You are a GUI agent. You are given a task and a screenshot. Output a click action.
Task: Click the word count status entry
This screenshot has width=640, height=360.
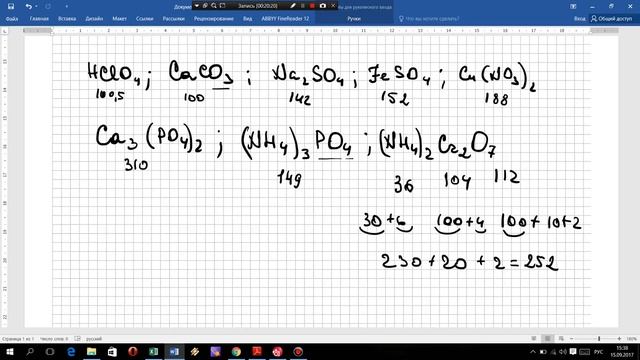pos(54,339)
